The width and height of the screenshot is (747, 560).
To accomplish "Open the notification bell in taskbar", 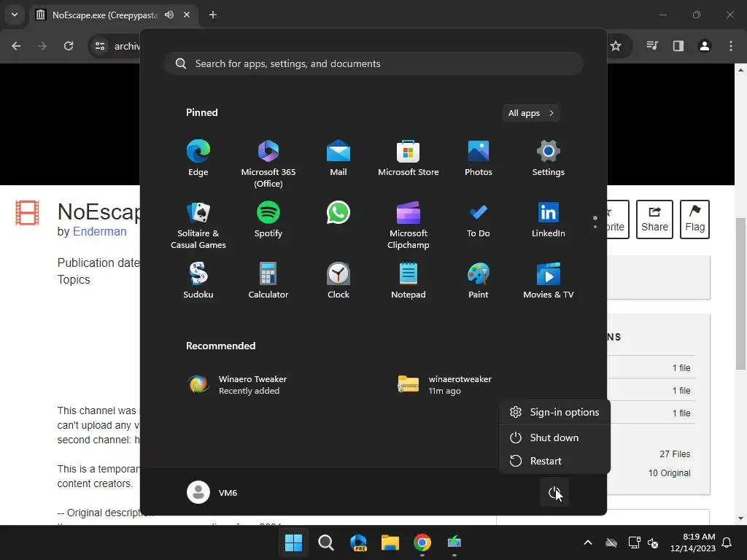I will point(727,542).
